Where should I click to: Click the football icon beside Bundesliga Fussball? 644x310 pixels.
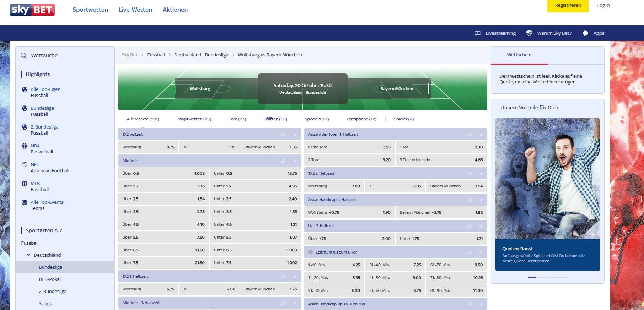coord(25,108)
